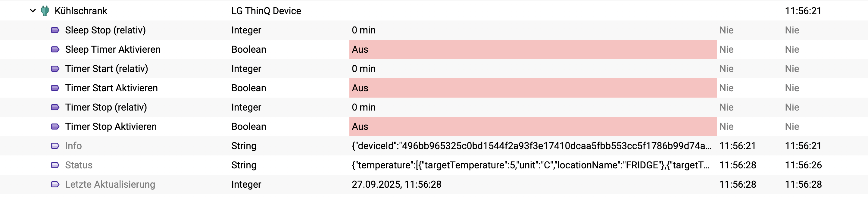The image size is (868, 197).
Task: Click the Status variable icon
Action: click(55, 165)
